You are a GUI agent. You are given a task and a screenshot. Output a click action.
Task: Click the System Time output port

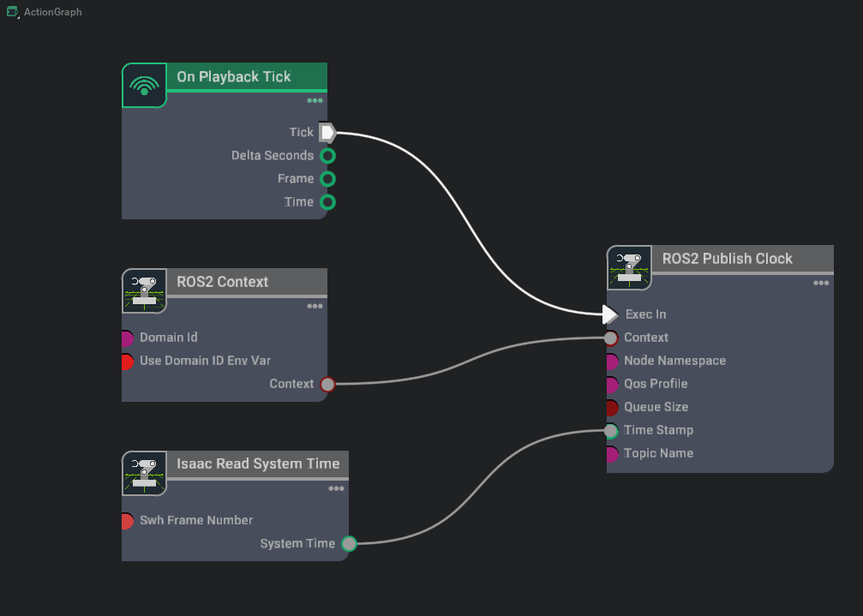[x=349, y=544]
